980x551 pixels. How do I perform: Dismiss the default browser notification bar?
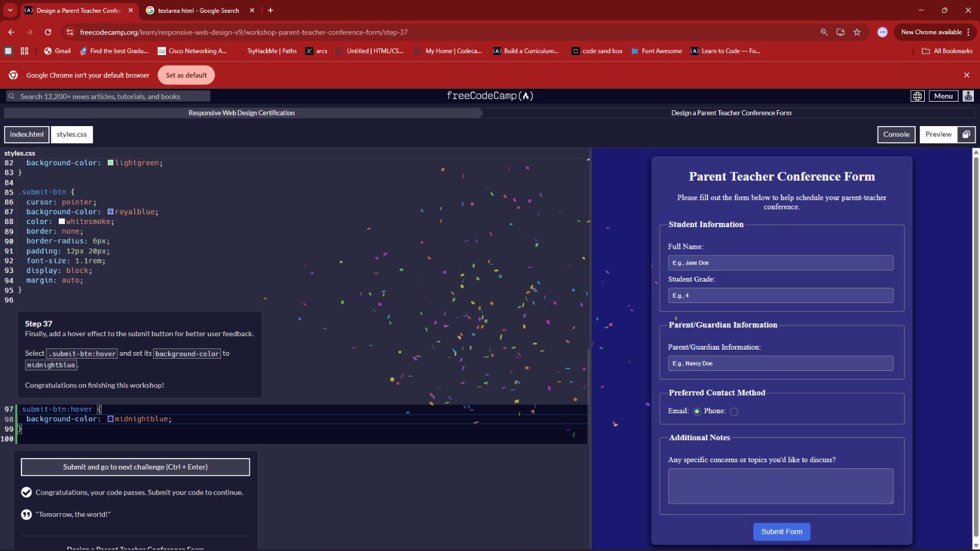[x=967, y=75]
